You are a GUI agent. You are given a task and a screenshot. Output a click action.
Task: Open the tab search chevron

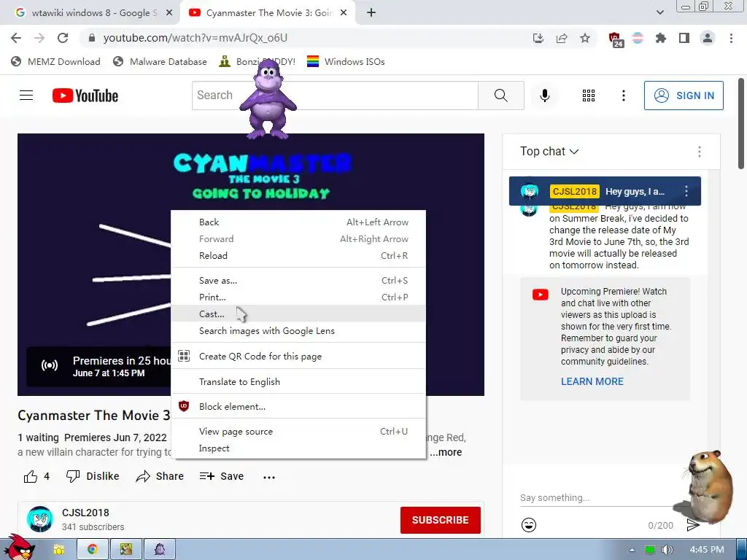pos(659,12)
